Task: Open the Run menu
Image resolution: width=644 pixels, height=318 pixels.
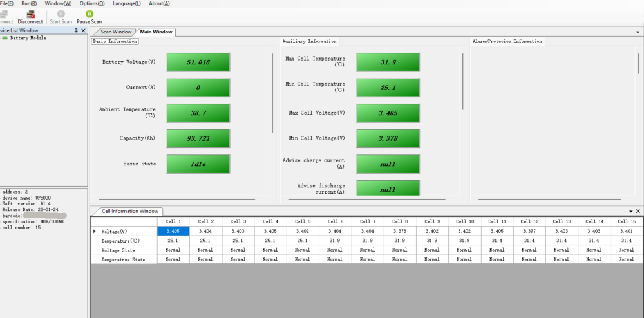Action: tap(29, 3)
